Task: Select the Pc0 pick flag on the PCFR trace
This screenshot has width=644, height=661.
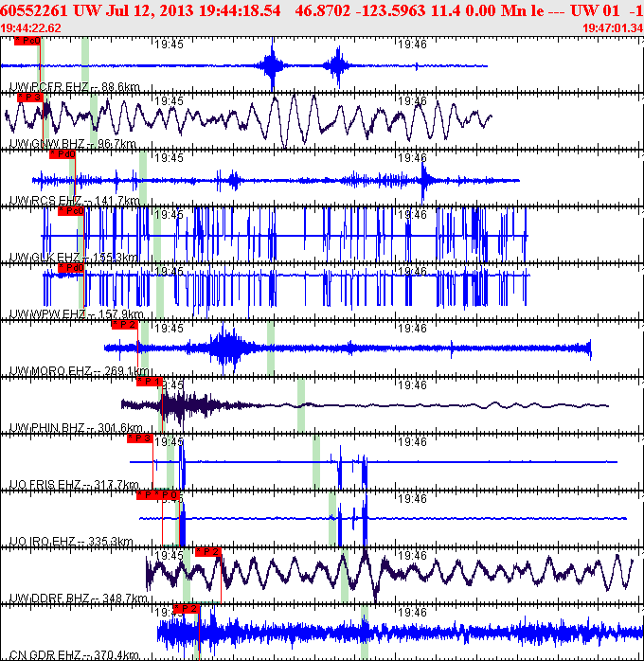Action: (27, 41)
